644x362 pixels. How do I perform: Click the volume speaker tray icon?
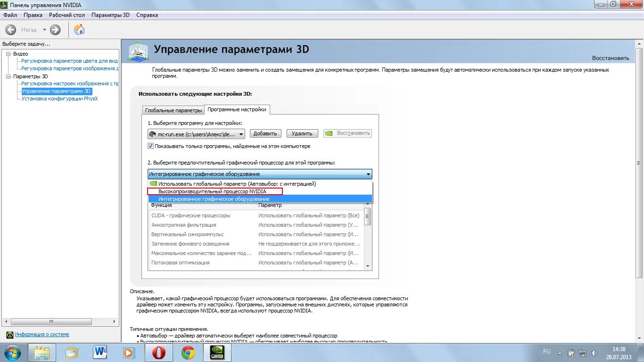[x=594, y=353]
